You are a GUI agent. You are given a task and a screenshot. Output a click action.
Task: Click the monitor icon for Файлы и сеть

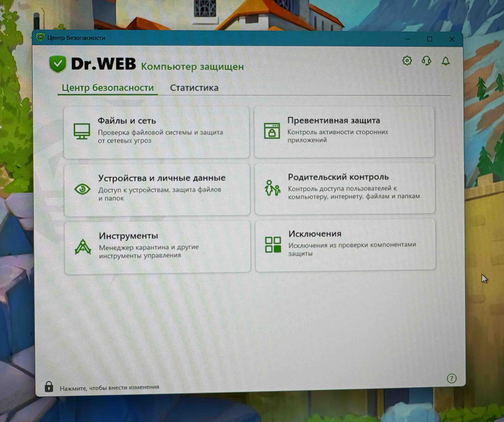[x=82, y=131]
